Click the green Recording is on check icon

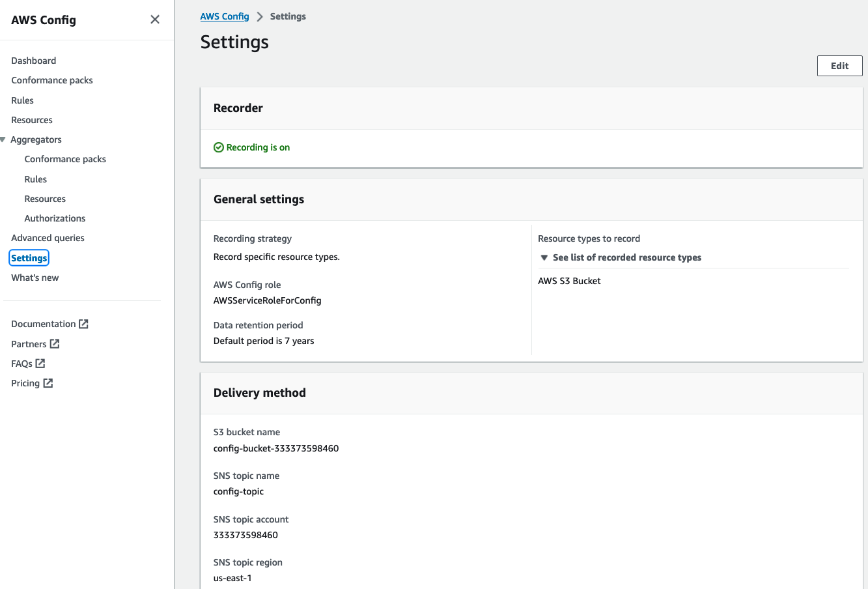click(219, 147)
